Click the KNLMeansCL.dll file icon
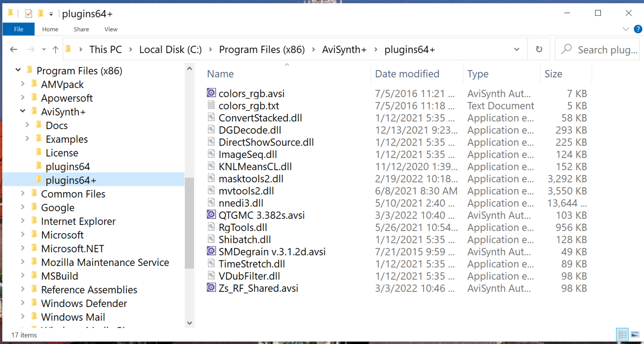This screenshot has height=344, width=644. click(211, 166)
